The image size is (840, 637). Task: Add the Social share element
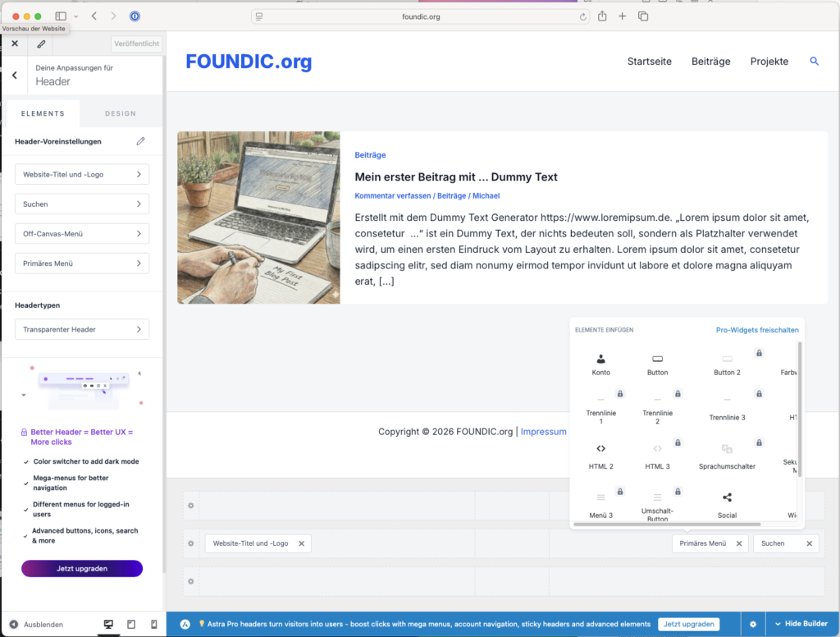point(727,497)
